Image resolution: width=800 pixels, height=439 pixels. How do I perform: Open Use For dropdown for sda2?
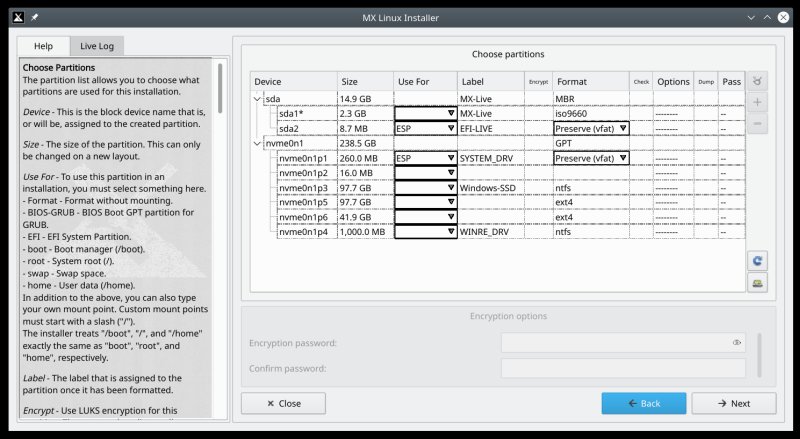[426, 128]
